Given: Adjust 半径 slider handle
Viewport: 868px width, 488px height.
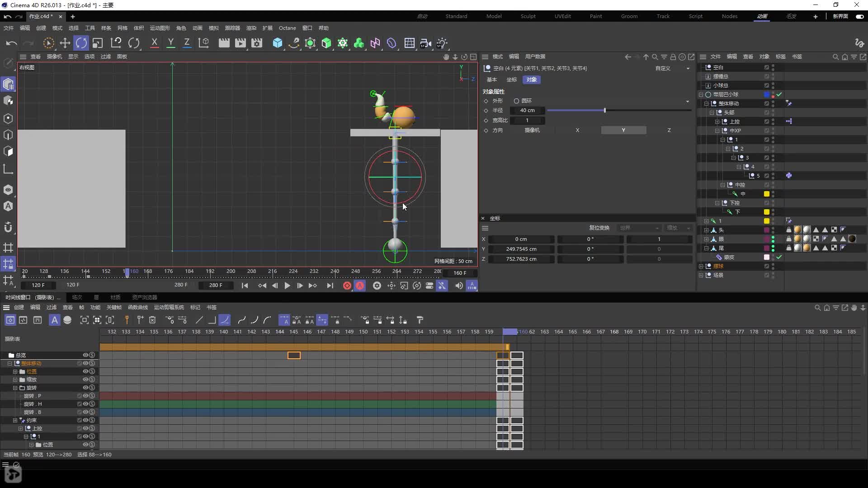Looking at the screenshot, I should [604, 110].
